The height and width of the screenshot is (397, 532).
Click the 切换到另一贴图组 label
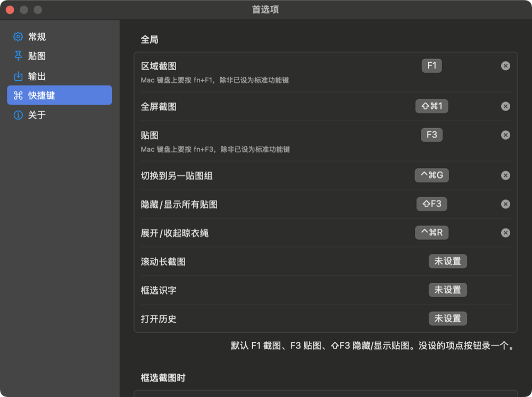tap(177, 176)
